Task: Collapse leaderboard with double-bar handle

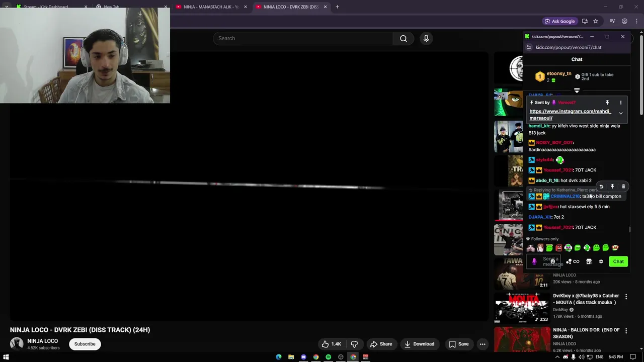Action: (577, 90)
